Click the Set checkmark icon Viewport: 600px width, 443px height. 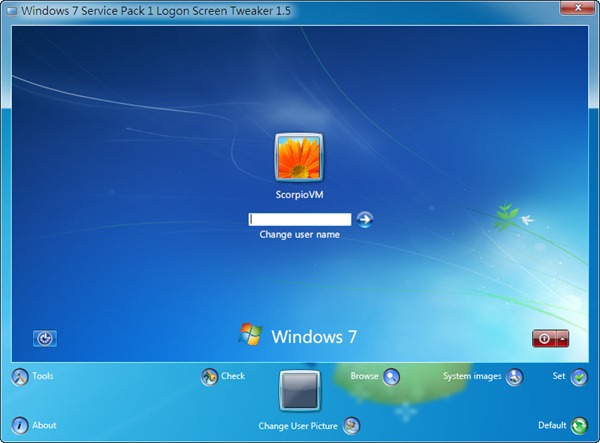pos(579,377)
